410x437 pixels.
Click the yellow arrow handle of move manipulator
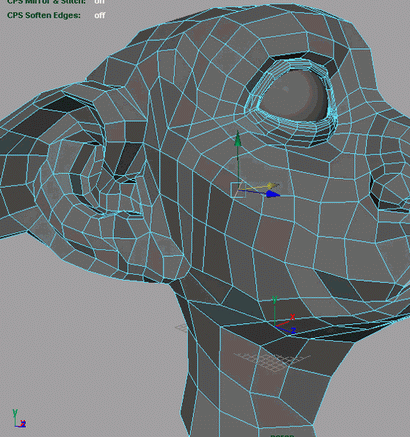(272, 185)
